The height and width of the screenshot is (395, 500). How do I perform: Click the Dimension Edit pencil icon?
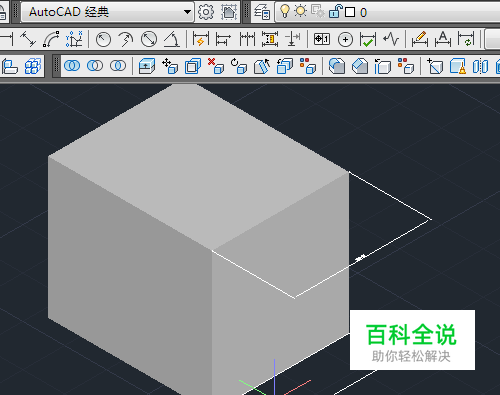[420, 39]
